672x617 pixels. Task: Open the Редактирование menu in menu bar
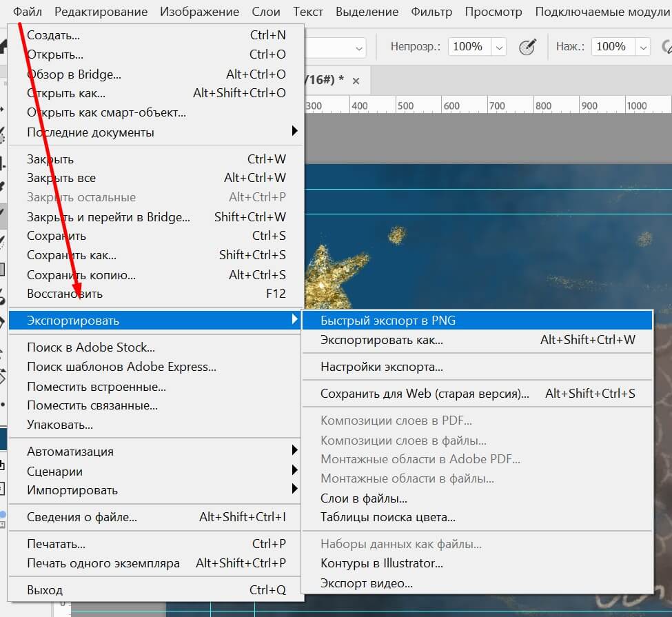(x=101, y=12)
